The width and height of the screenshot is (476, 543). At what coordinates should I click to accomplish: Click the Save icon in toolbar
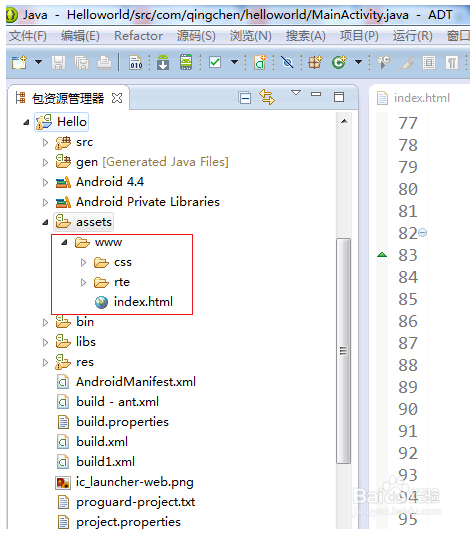point(59,63)
